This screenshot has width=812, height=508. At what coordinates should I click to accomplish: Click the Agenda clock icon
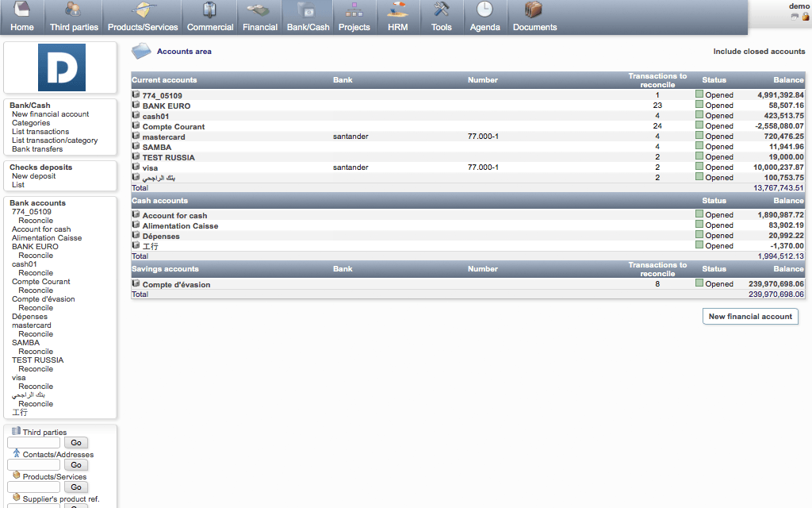pyautogui.click(x=485, y=10)
